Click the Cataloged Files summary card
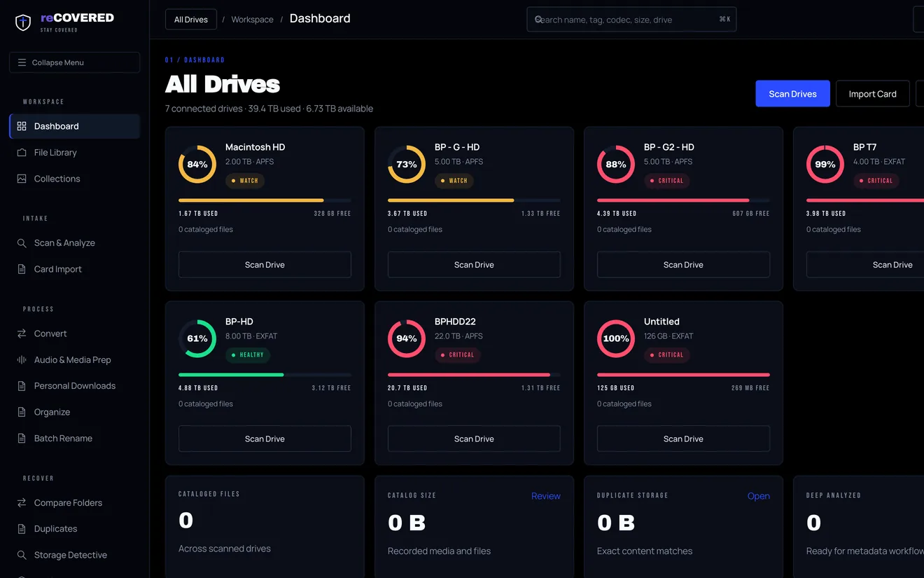This screenshot has width=924, height=578. point(265,527)
